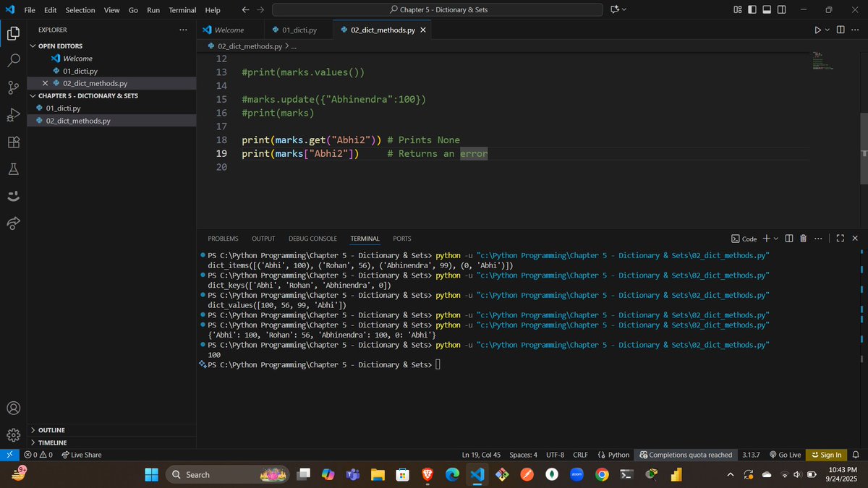This screenshot has width=868, height=488.
Task: Select Python interpreter version 3.13.7
Action: click(751, 455)
